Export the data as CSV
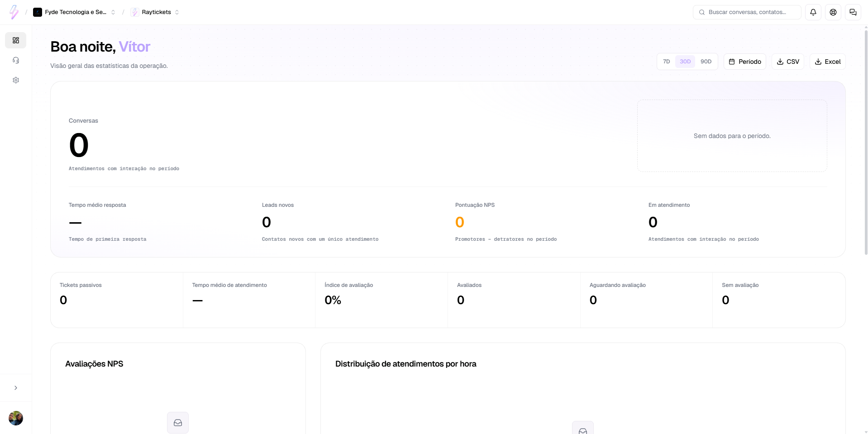Screen dimensions: 868x434 point(788,62)
